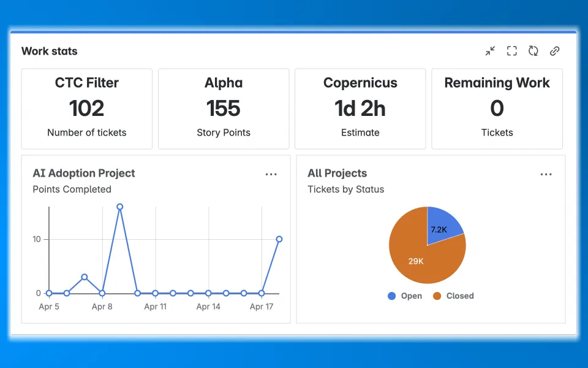
Task: Click the Apr 14 axis label
Action: point(208,307)
